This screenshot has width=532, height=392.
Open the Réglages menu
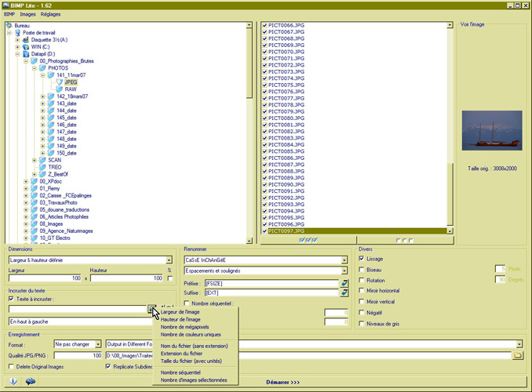pyautogui.click(x=51, y=14)
